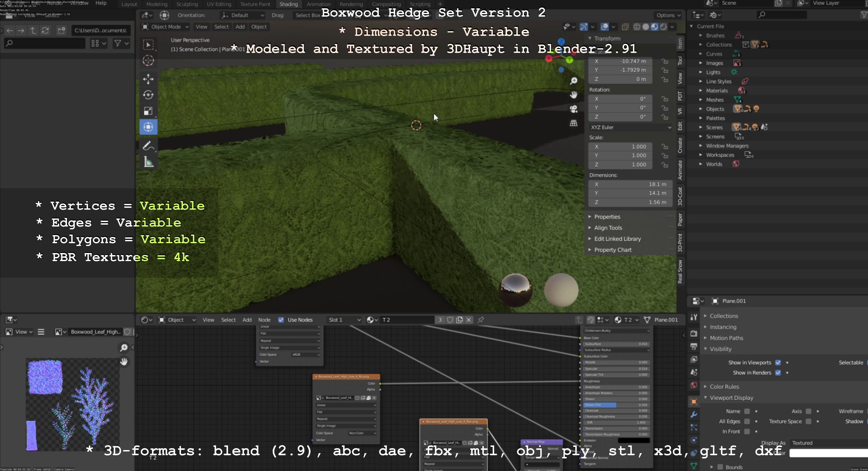Select the Measure tool
This screenshot has height=471, width=868.
pyautogui.click(x=148, y=162)
